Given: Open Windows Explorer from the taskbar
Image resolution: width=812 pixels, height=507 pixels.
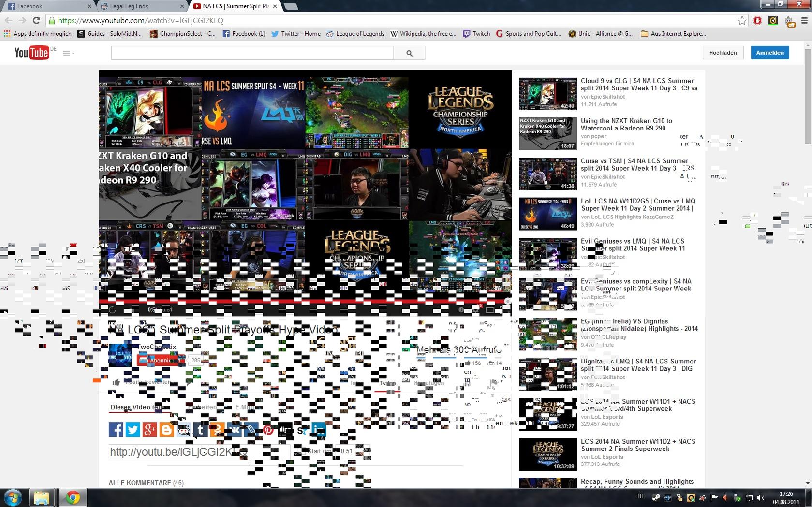Looking at the screenshot, I should click(42, 497).
